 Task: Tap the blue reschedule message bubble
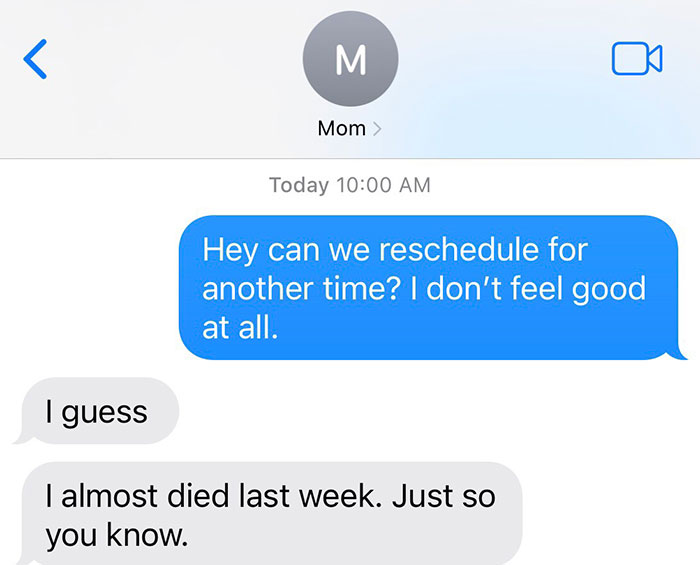click(428, 287)
